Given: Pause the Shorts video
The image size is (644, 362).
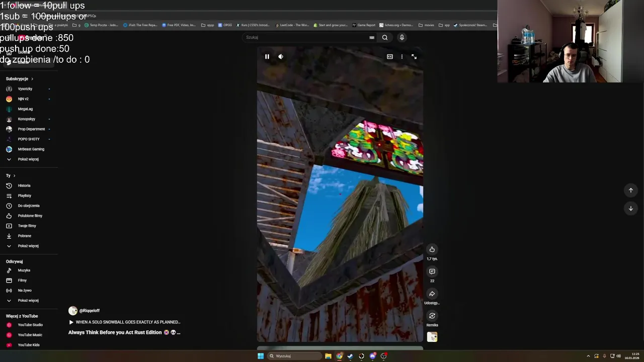Looking at the screenshot, I should point(267,57).
